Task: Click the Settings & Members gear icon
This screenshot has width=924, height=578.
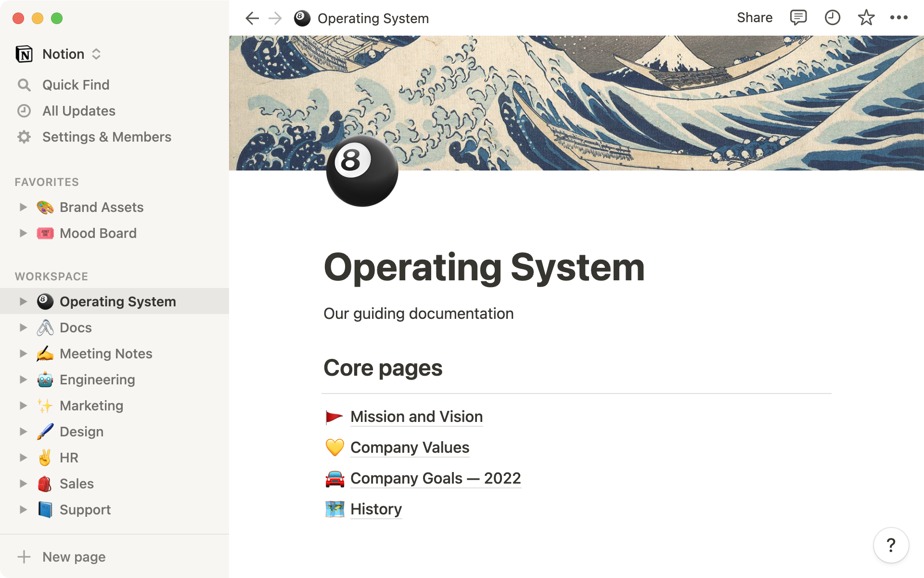Action: 25,136
